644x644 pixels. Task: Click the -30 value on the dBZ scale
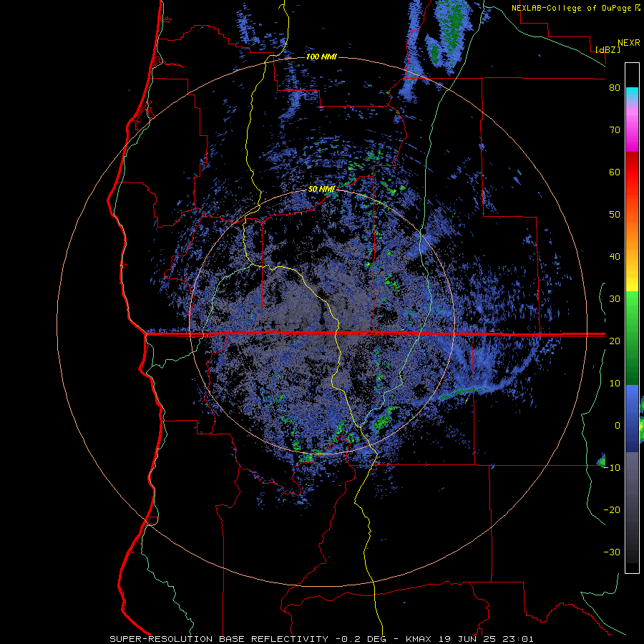point(612,552)
